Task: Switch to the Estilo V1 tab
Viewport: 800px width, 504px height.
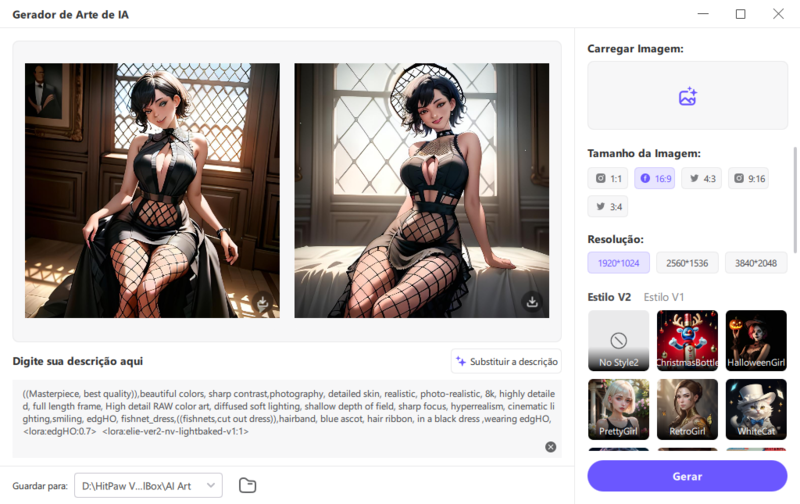Action: pyautogui.click(x=664, y=297)
